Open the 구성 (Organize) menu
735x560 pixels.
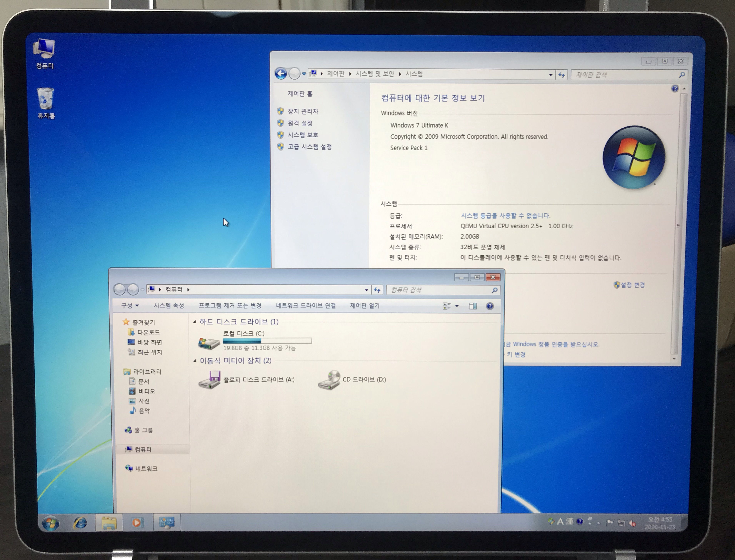pyautogui.click(x=130, y=306)
